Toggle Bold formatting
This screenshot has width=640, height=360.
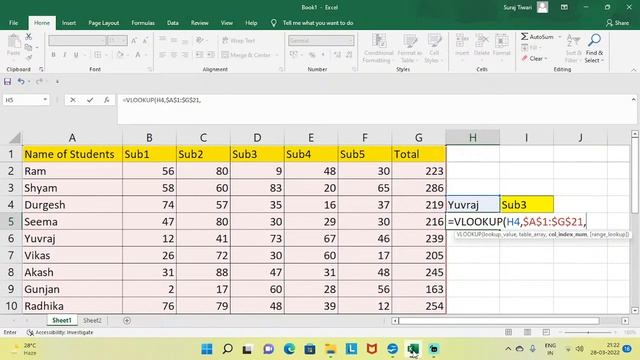(53, 55)
